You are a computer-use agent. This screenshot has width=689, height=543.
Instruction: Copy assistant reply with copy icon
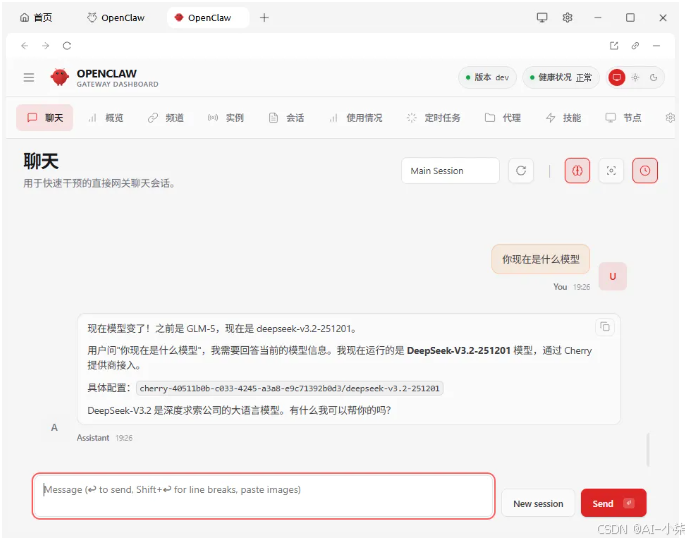[605, 327]
